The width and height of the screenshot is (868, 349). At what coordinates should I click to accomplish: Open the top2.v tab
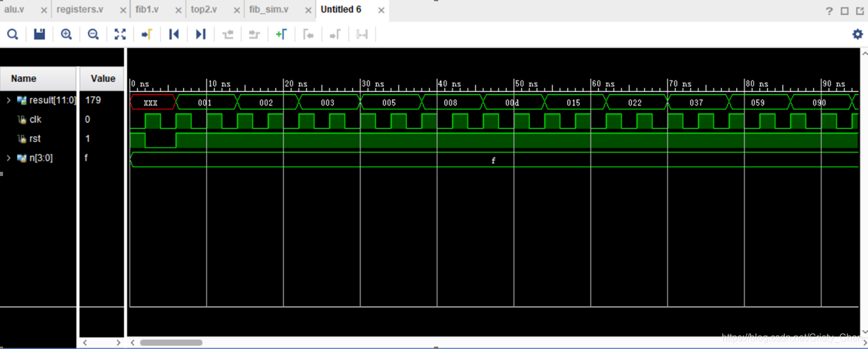click(204, 10)
